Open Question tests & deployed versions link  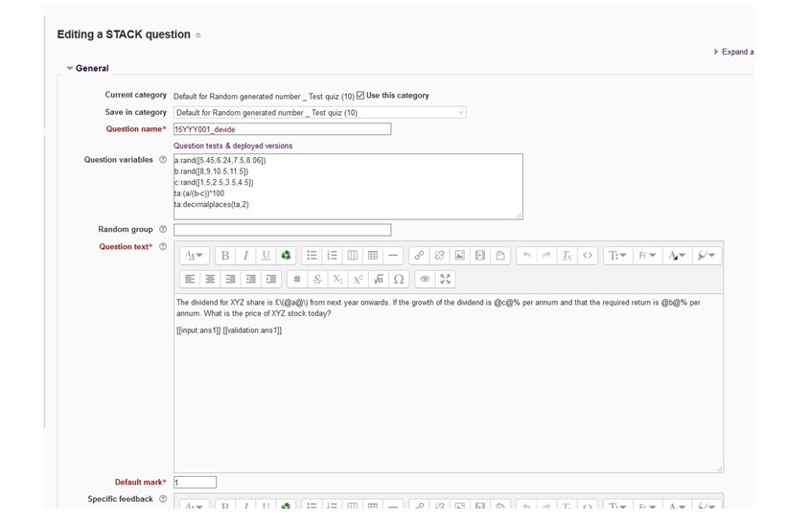point(233,146)
